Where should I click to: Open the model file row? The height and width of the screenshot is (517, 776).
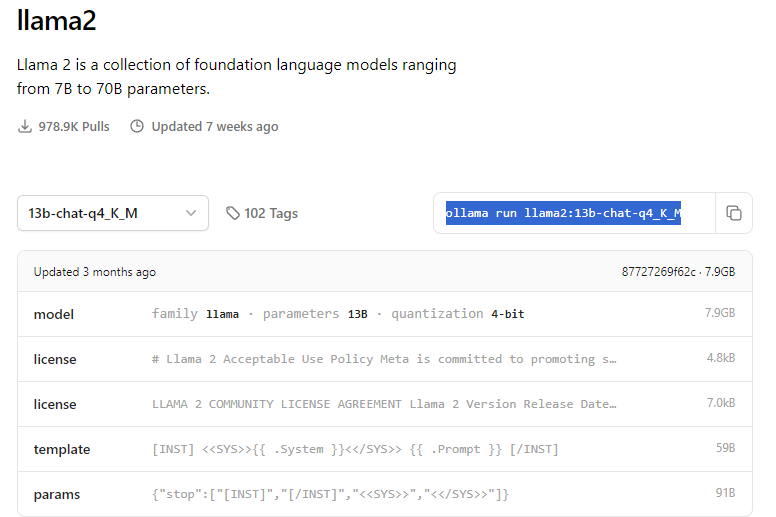pos(384,314)
